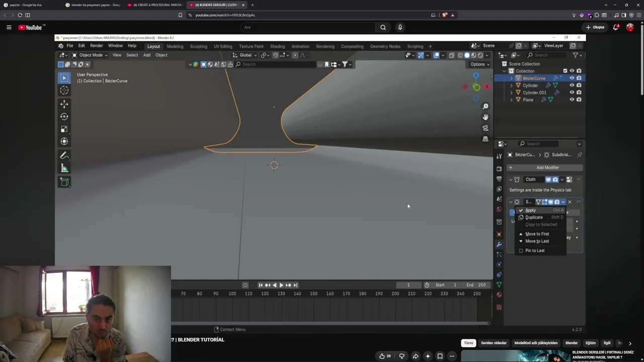Remove the Subdivision modifier with X
Image resolution: width=644 pixels, height=362 pixels.
570,202
